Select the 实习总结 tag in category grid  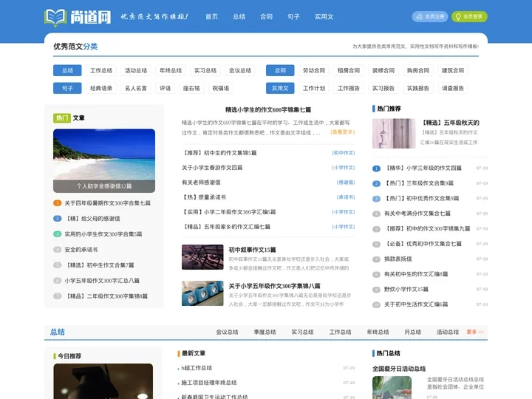[205, 71]
